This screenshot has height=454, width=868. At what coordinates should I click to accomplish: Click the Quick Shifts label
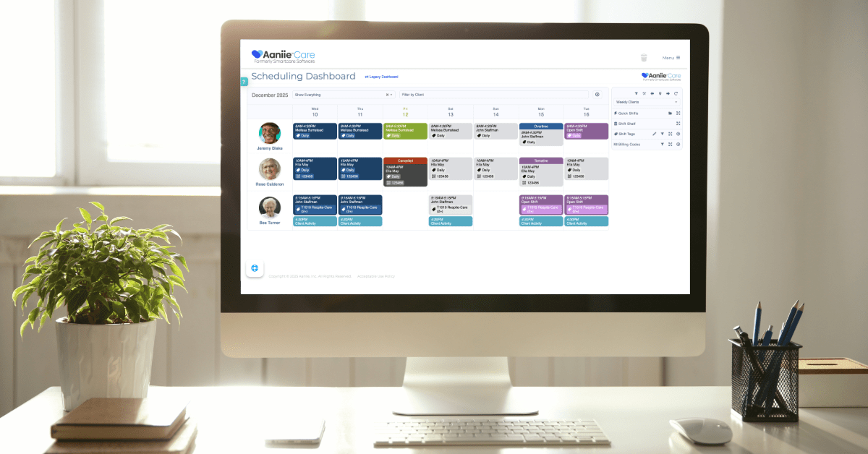pyautogui.click(x=628, y=113)
